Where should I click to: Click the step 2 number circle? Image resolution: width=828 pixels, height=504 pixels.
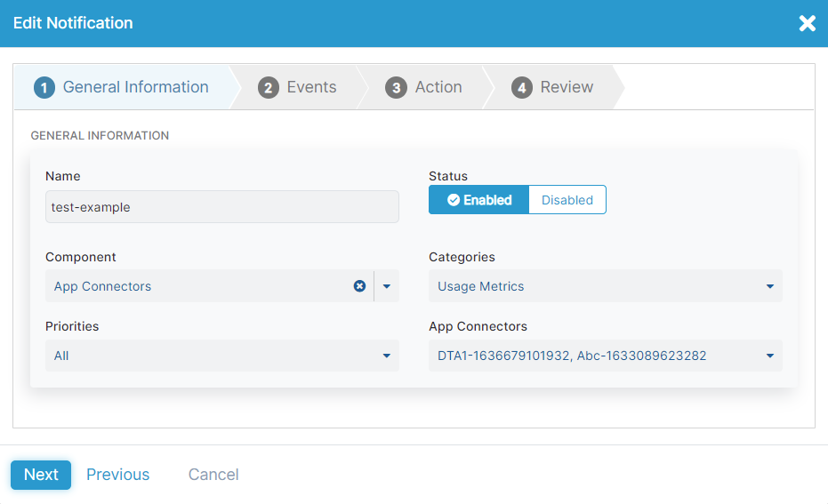pos(268,87)
